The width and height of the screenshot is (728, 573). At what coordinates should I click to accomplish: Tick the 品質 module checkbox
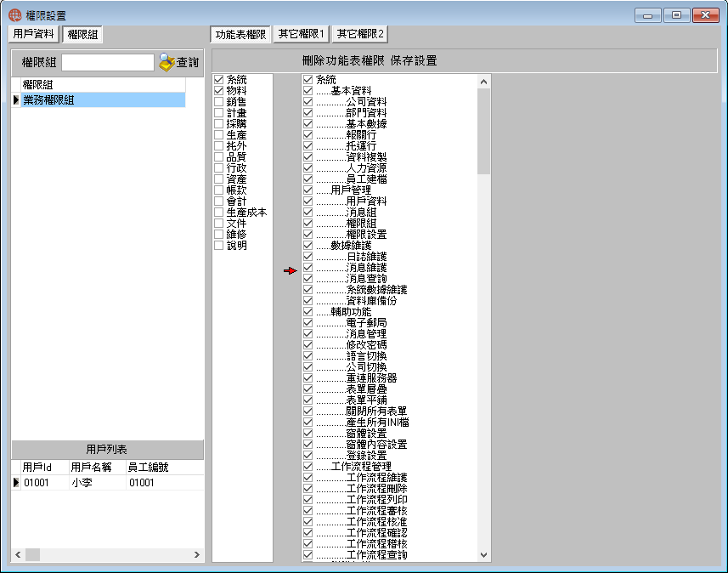pos(218,156)
